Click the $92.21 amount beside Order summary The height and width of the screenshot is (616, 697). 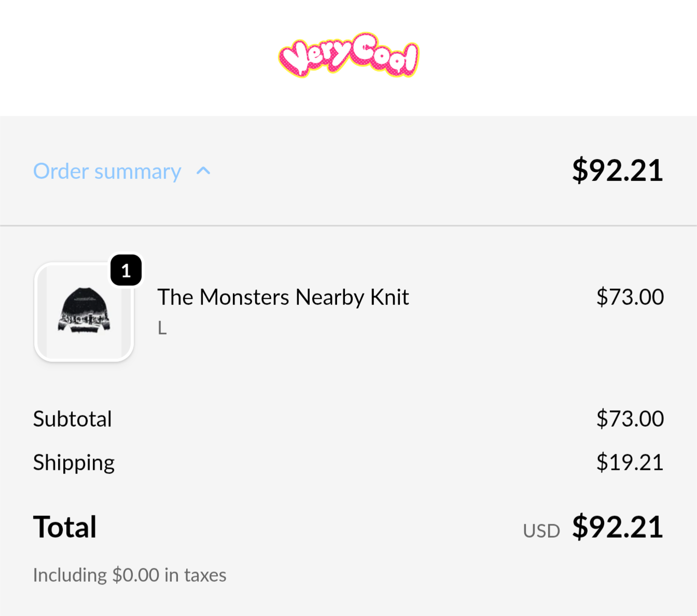[617, 170]
